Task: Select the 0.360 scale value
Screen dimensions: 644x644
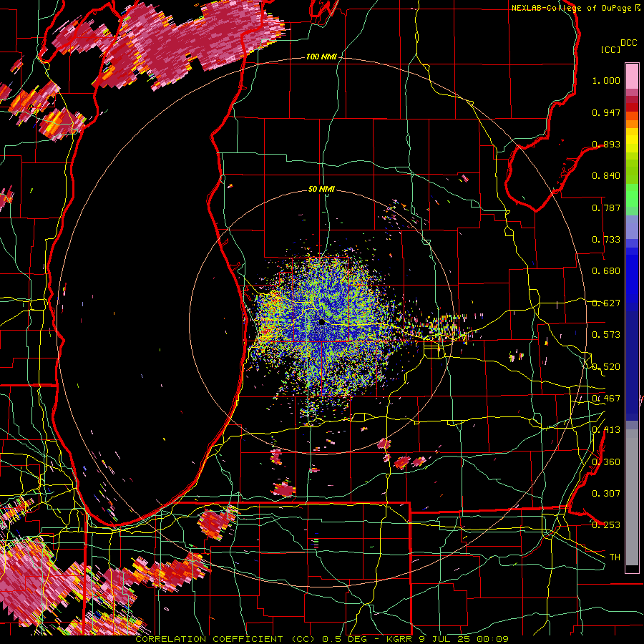Action: pyautogui.click(x=606, y=462)
